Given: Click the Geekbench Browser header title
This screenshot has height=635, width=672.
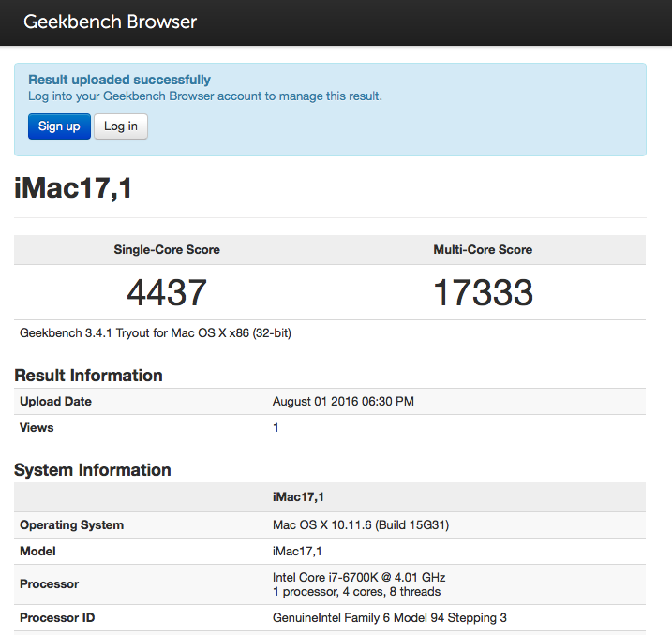Looking at the screenshot, I should pyautogui.click(x=110, y=22).
